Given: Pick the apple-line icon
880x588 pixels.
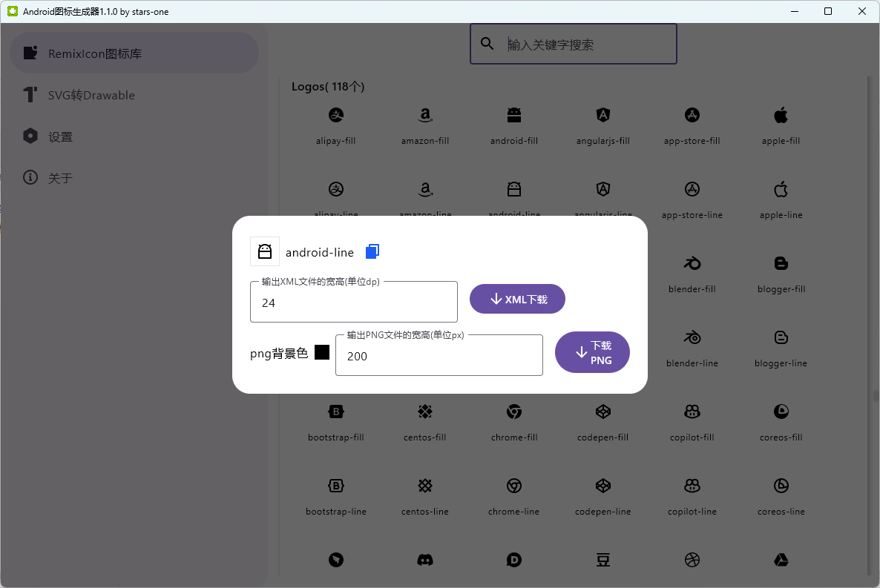Looking at the screenshot, I should (781, 189).
